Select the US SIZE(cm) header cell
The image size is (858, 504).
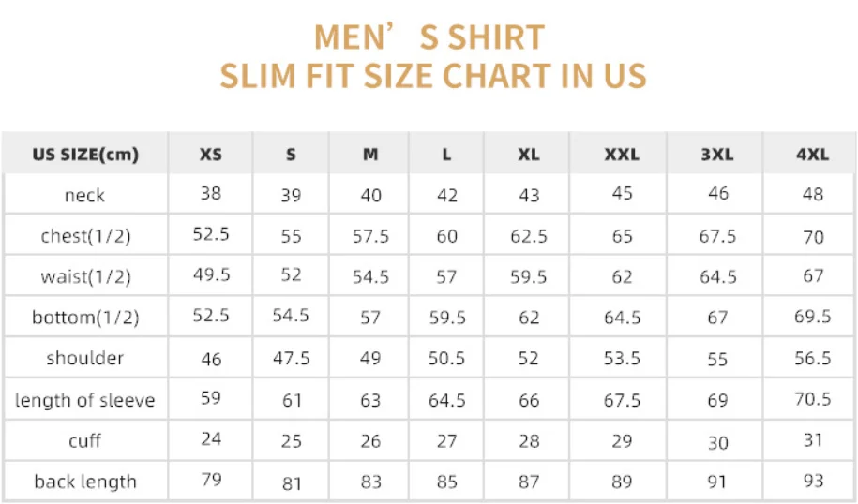pos(85,155)
